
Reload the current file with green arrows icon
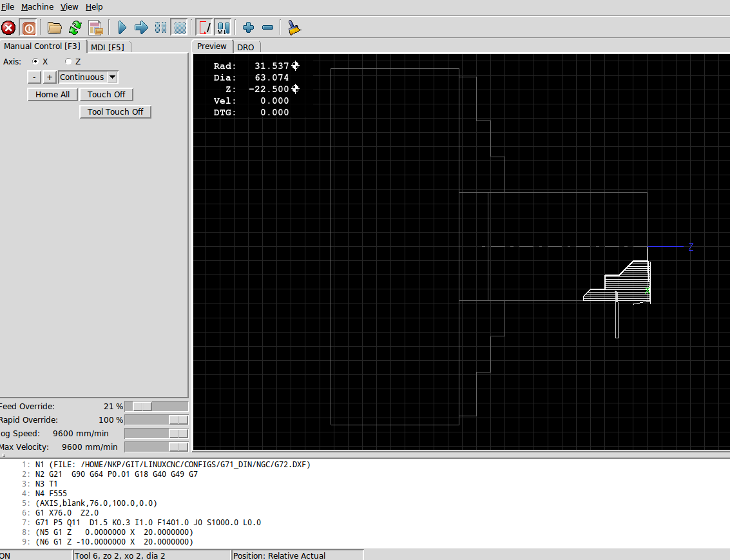click(x=75, y=28)
